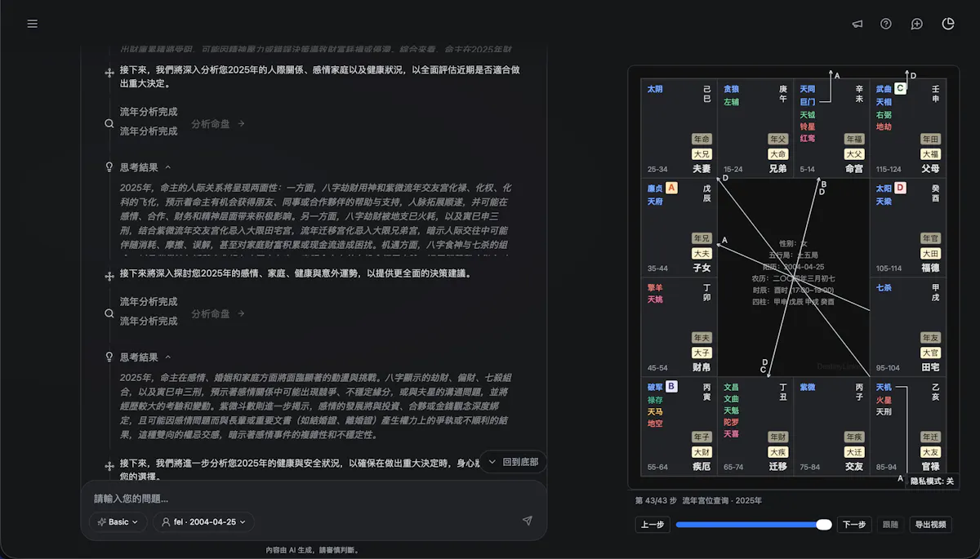980x559 pixels.
Task: Collapse the second 思考結果 section
Action: coord(168,357)
